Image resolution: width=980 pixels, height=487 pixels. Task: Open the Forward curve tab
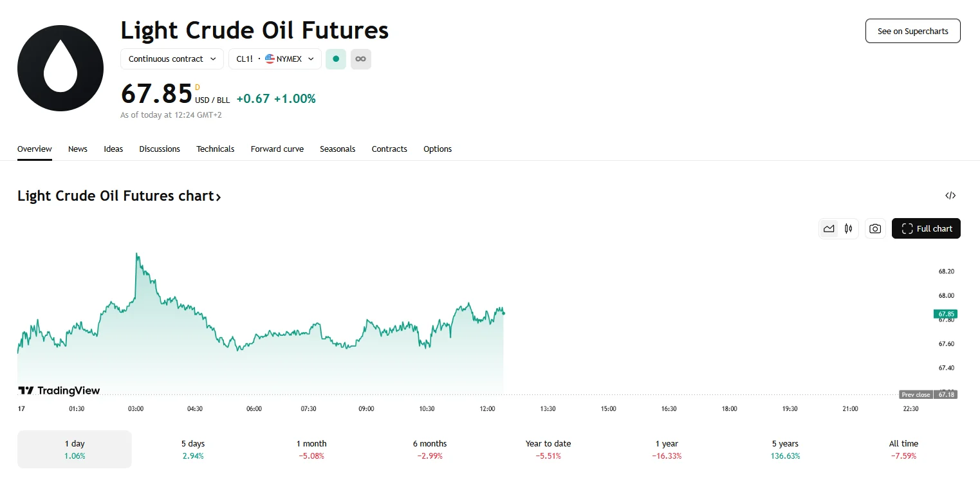[x=277, y=149]
